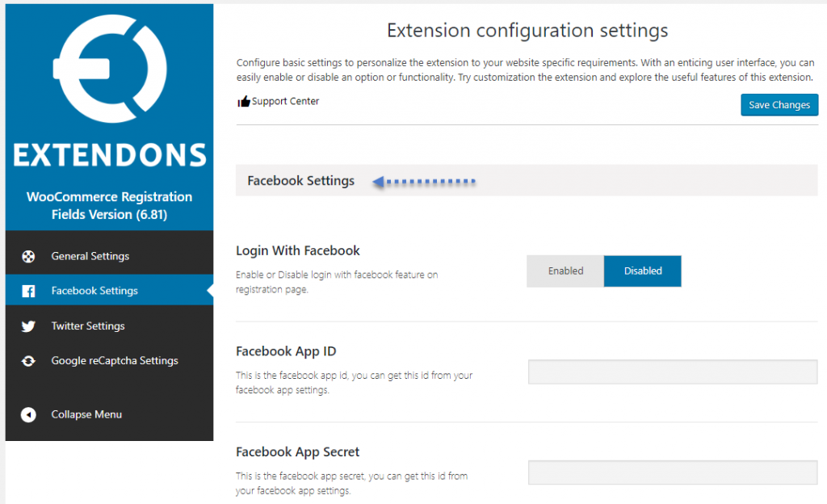Open General Settings menu item

pos(109,256)
